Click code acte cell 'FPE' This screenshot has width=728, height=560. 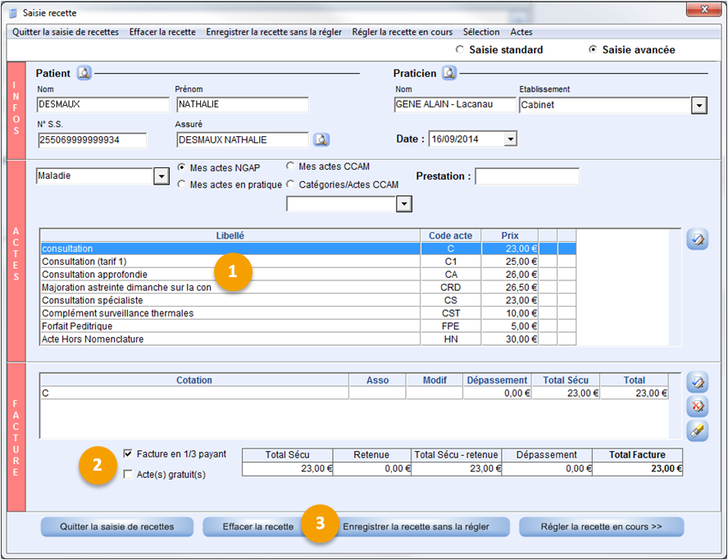tap(450, 326)
